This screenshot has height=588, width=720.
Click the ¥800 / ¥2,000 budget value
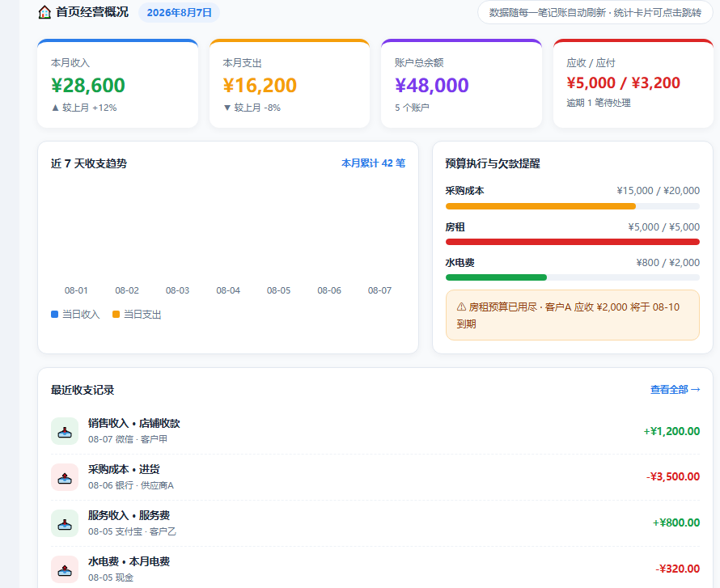(667, 263)
